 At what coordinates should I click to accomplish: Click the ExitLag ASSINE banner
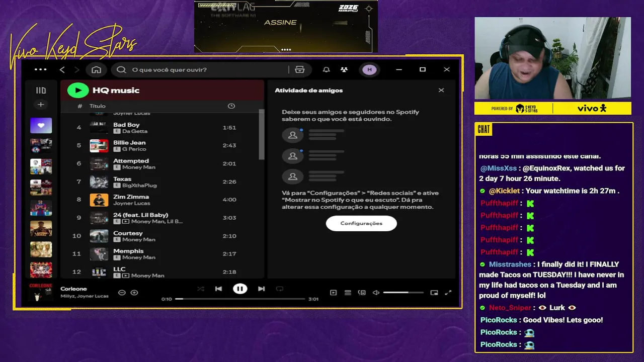[x=286, y=26]
